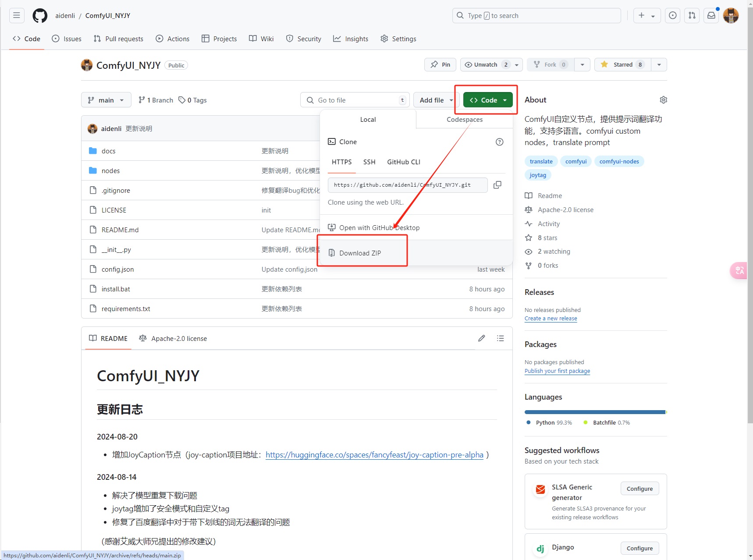753x560 pixels.
Task: Open the docs folder
Action: [x=108, y=151]
